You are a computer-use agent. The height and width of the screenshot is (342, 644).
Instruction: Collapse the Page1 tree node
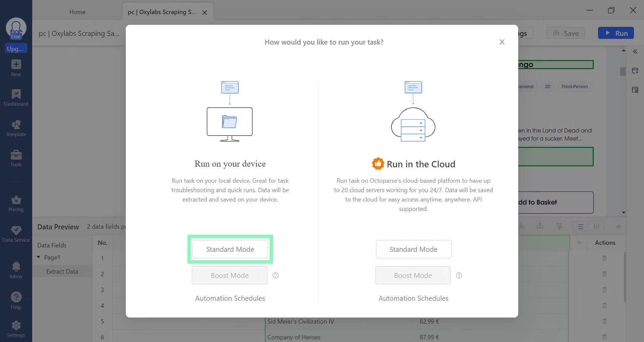(39, 257)
